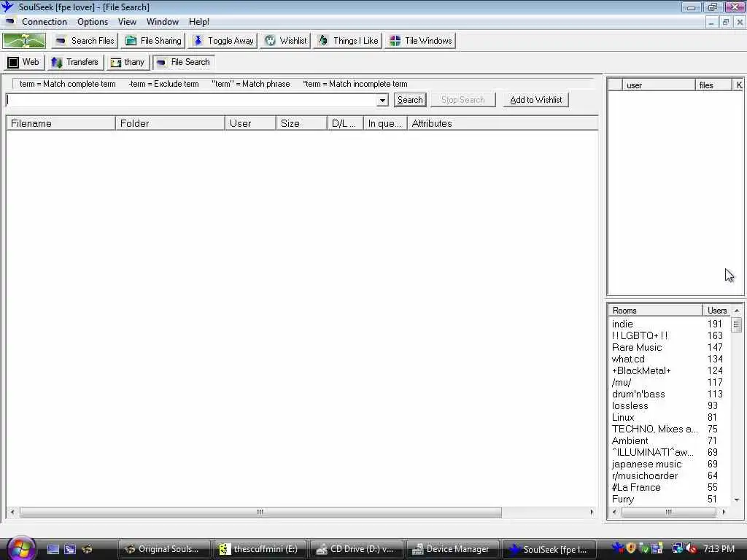Click the Search button
The width and height of the screenshot is (747, 560).
[410, 100]
